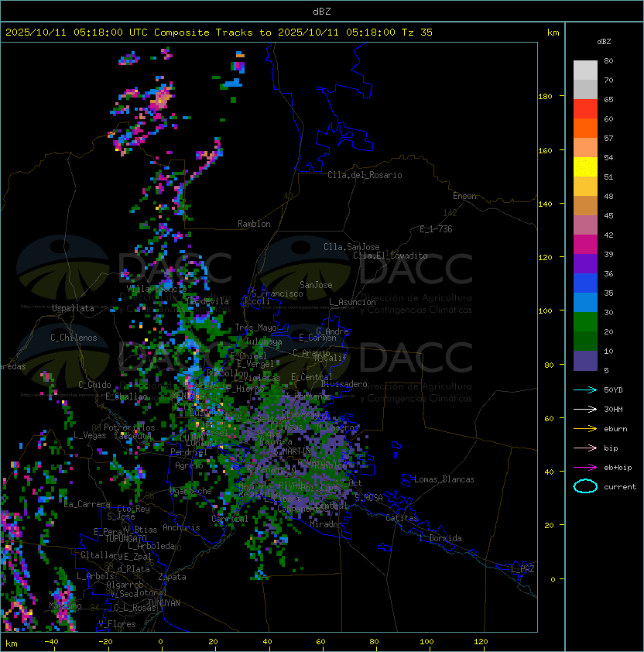Click the 'L_PAZ' map label
Viewport: 644px width, 652px height.
[x=522, y=569]
